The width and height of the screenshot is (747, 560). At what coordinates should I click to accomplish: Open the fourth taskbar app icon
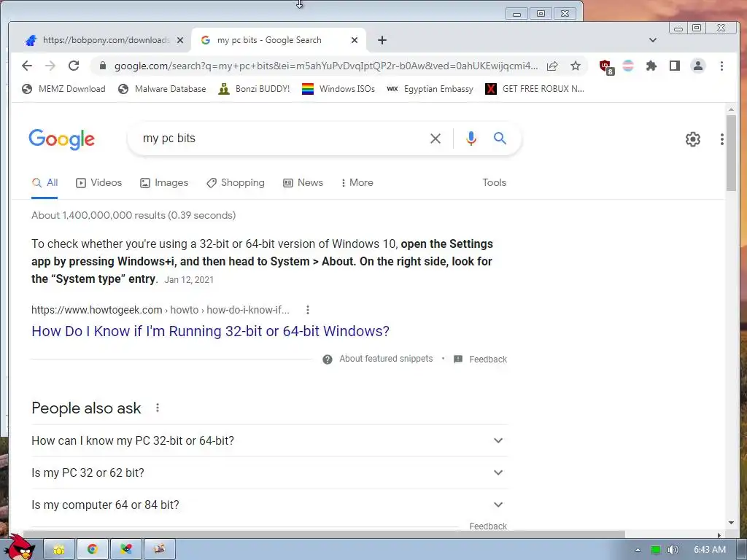159,550
